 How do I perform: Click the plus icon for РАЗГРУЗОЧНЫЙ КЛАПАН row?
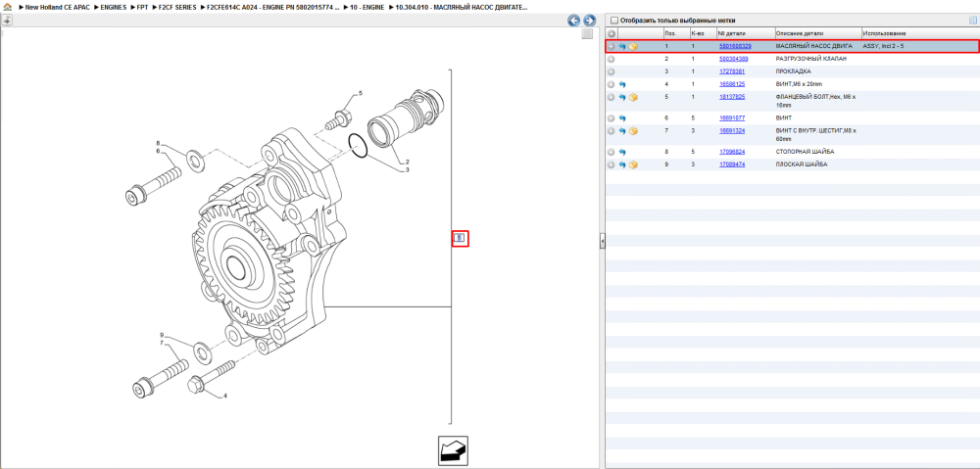pyautogui.click(x=612, y=59)
